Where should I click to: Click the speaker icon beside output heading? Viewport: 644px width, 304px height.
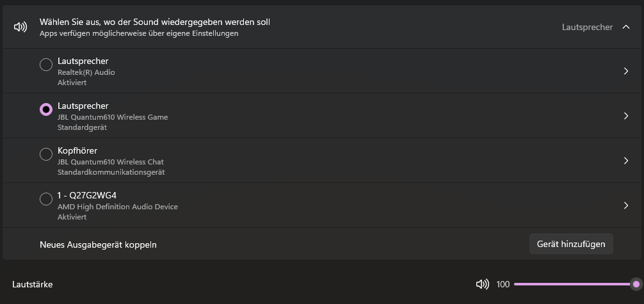(x=20, y=27)
